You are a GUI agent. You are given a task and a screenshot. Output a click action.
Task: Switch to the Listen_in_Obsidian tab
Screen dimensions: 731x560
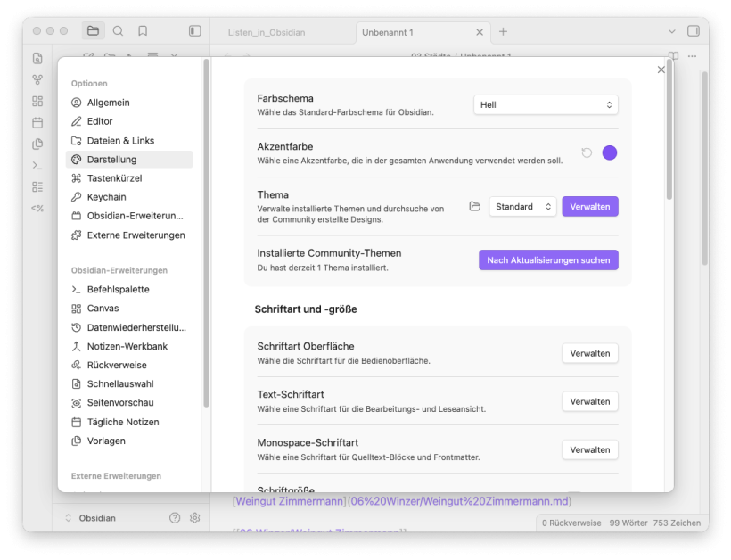267,32
